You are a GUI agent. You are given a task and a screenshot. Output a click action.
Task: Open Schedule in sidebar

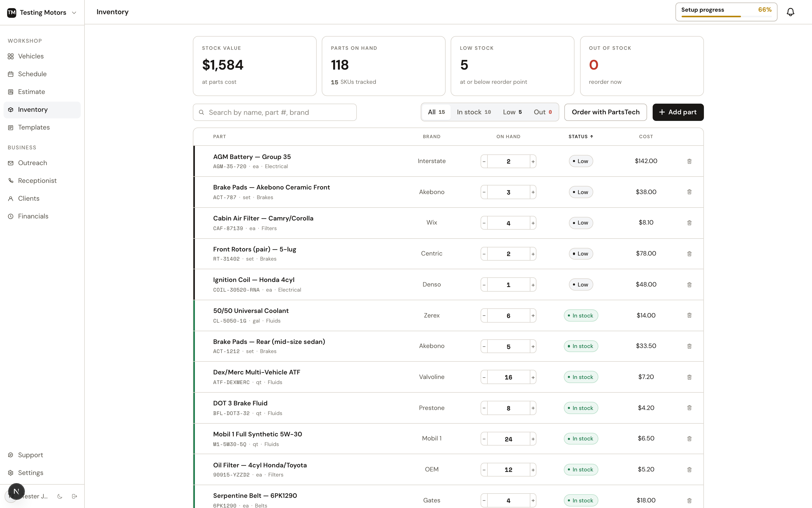(x=42, y=74)
